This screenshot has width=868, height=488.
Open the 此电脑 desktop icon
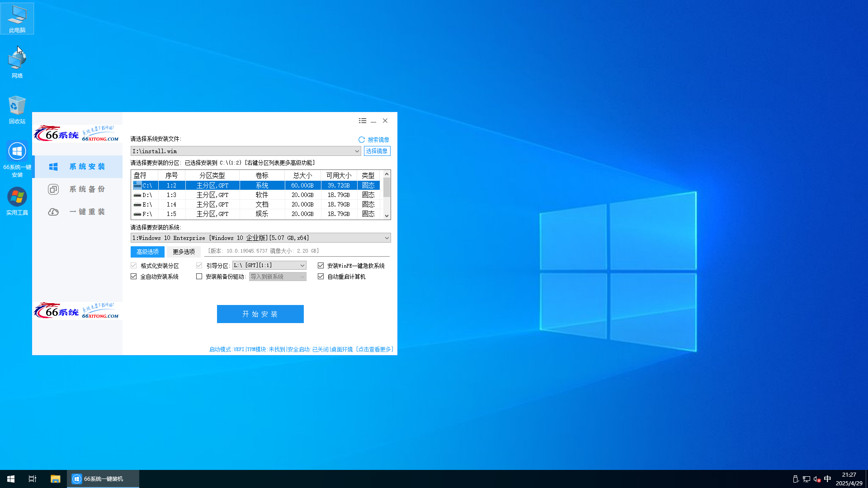17,19
